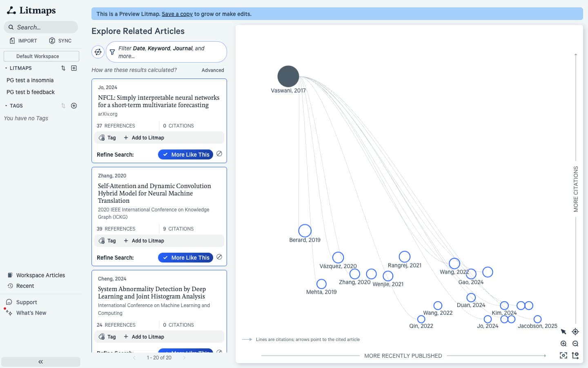Go to the next page of results
Screen dimensions: 588x368
184,358
